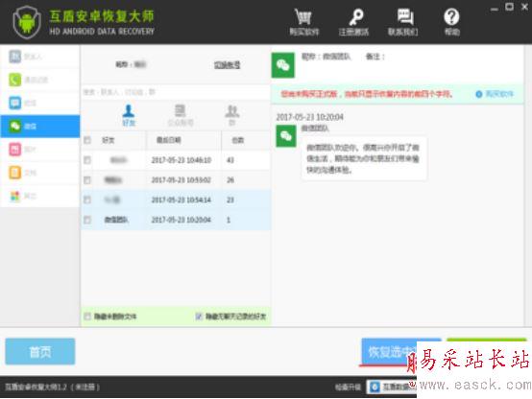Focus the search contacts input field
The height and width of the screenshot is (399, 532).
tap(176, 92)
